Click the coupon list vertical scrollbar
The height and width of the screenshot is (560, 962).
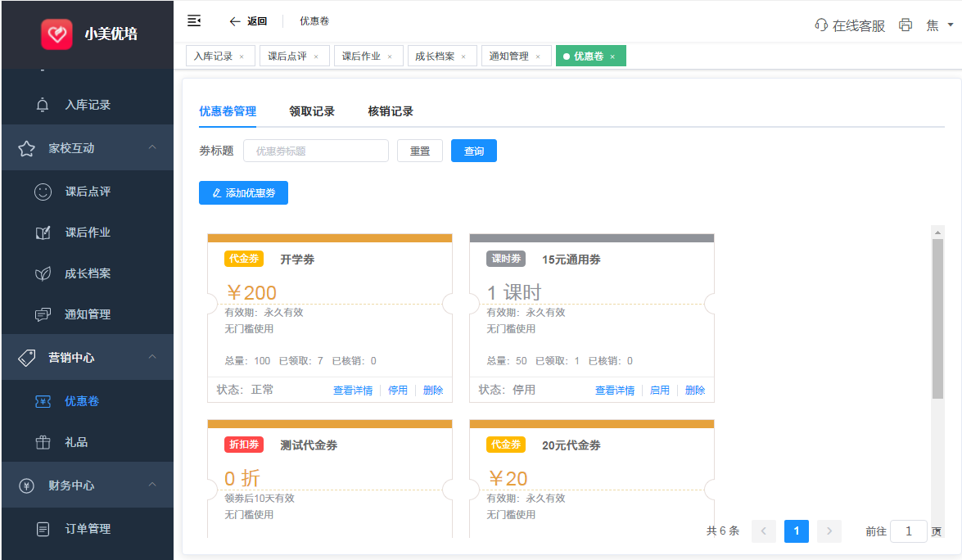[x=937, y=319]
